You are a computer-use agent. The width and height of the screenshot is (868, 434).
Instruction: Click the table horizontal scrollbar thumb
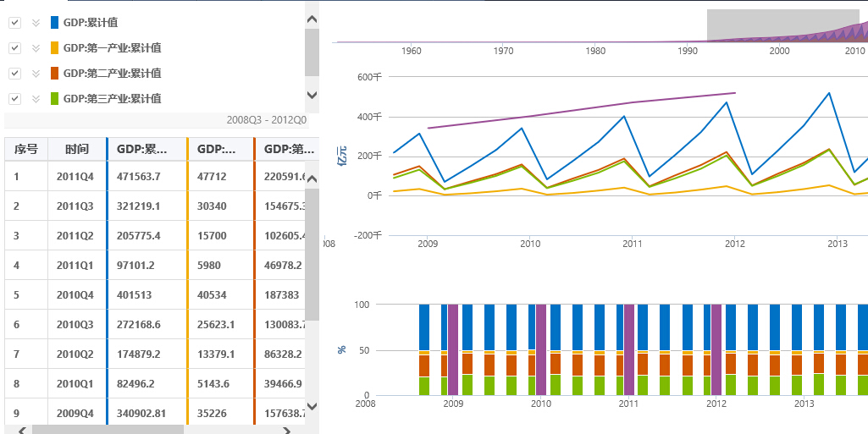pyautogui.click(x=108, y=430)
